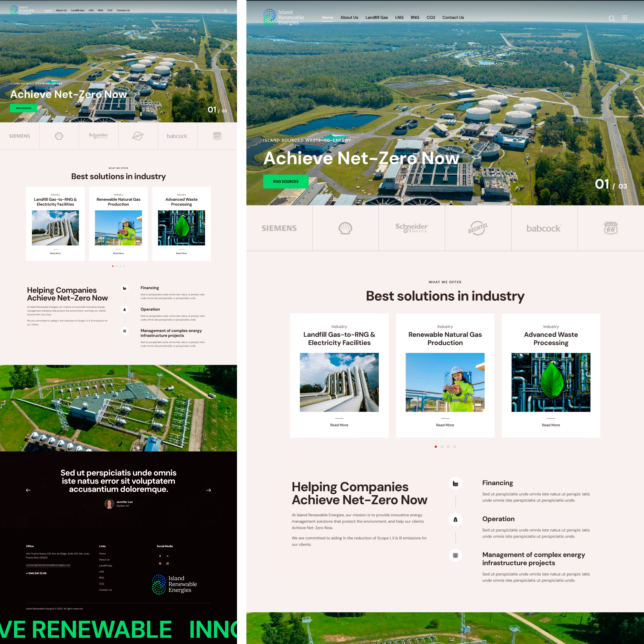The image size is (644, 644).
Task: Click Jennifer Lee's avatar thumbnail
Action: 109,503
